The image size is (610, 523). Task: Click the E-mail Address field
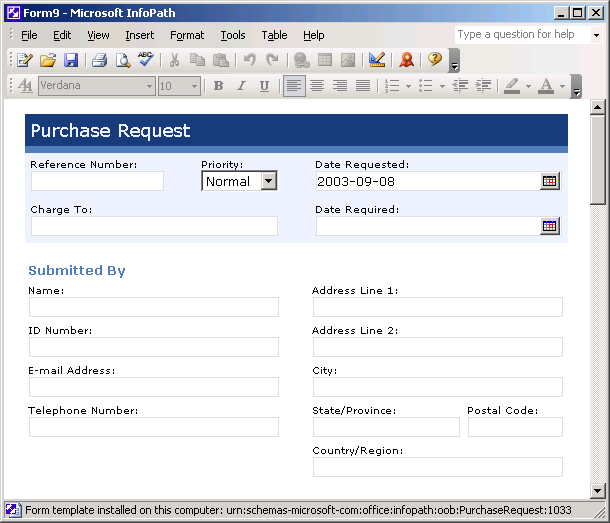coord(154,387)
